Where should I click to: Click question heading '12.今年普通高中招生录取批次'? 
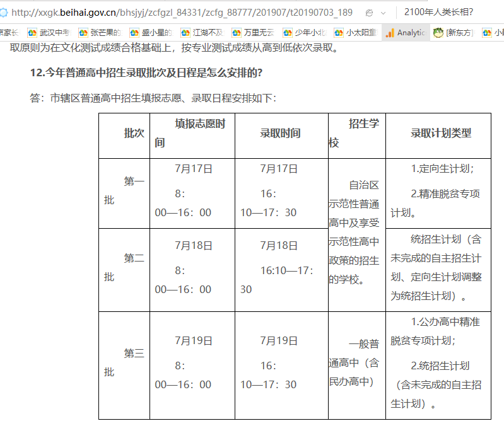[146, 72]
